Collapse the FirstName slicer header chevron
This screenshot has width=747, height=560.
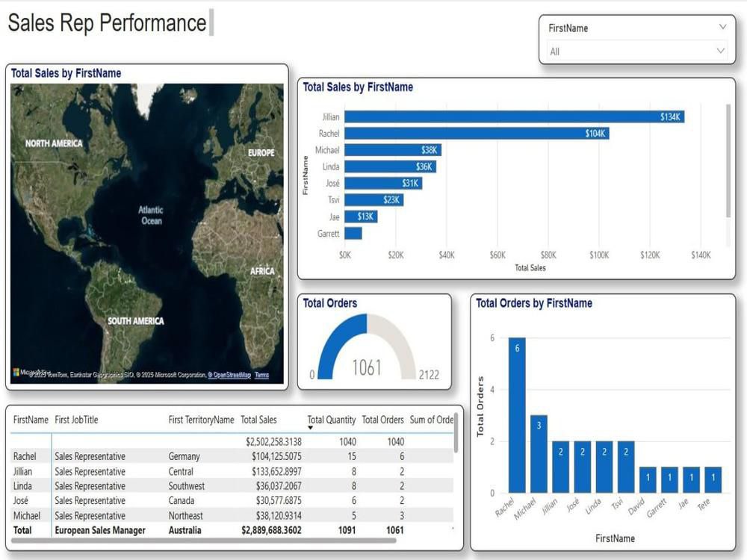tap(722, 27)
